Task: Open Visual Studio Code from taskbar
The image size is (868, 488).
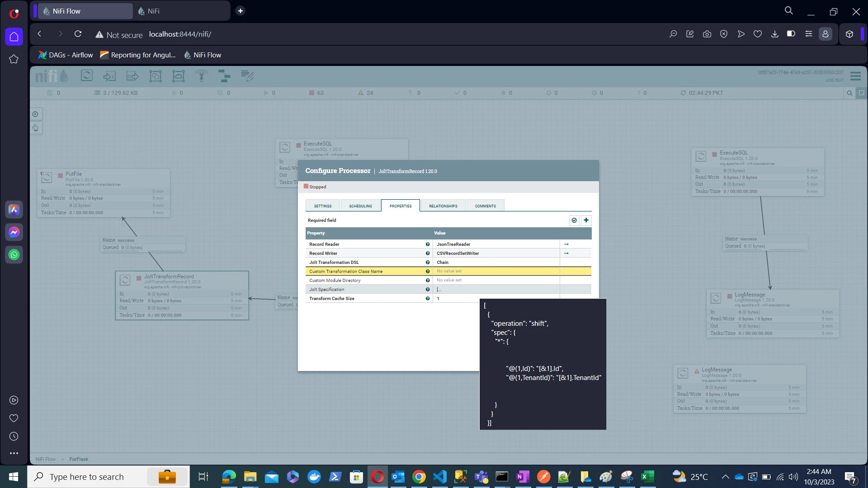Action: click(440, 477)
